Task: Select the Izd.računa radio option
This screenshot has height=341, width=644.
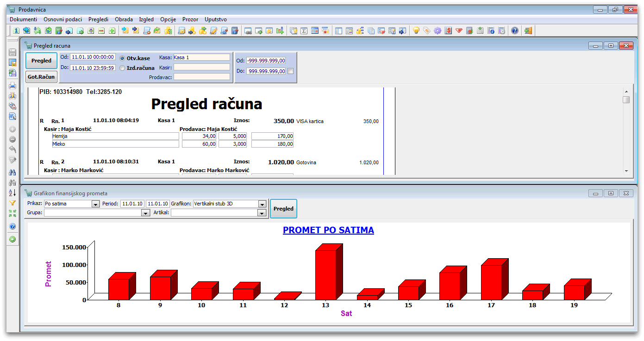Action: pos(123,68)
